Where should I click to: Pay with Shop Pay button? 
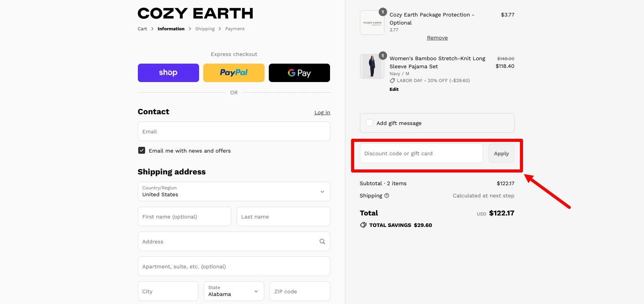[168, 73]
